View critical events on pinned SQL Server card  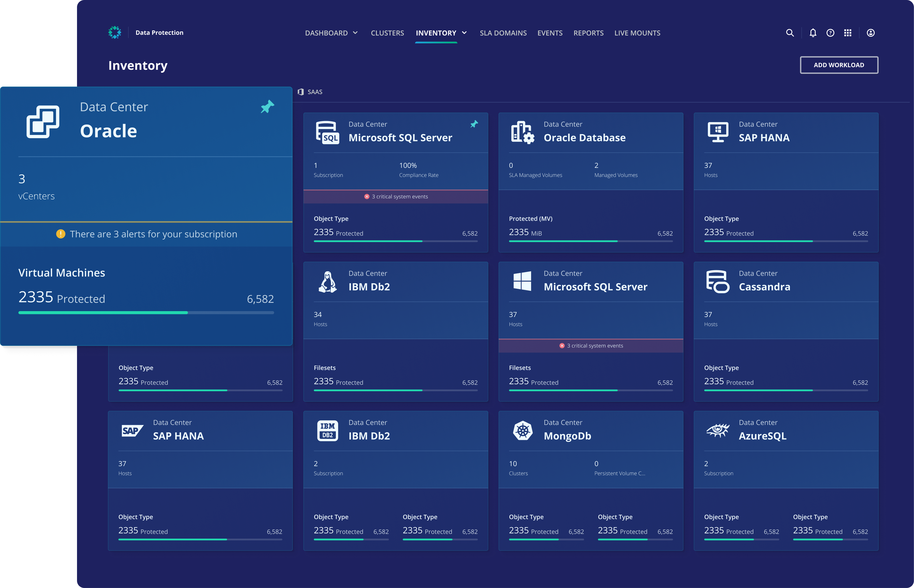coord(396,197)
